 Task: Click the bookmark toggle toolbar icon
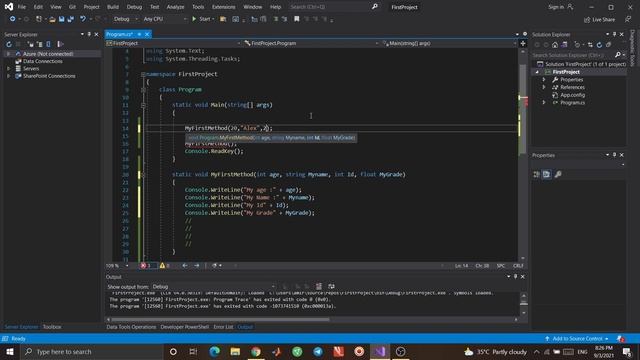coord(297,19)
